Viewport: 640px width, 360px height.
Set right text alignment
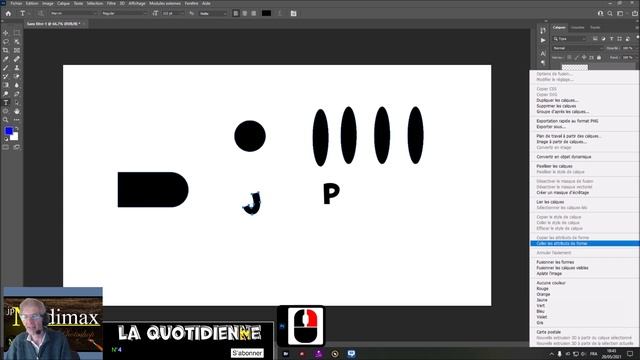click(253, 13)
